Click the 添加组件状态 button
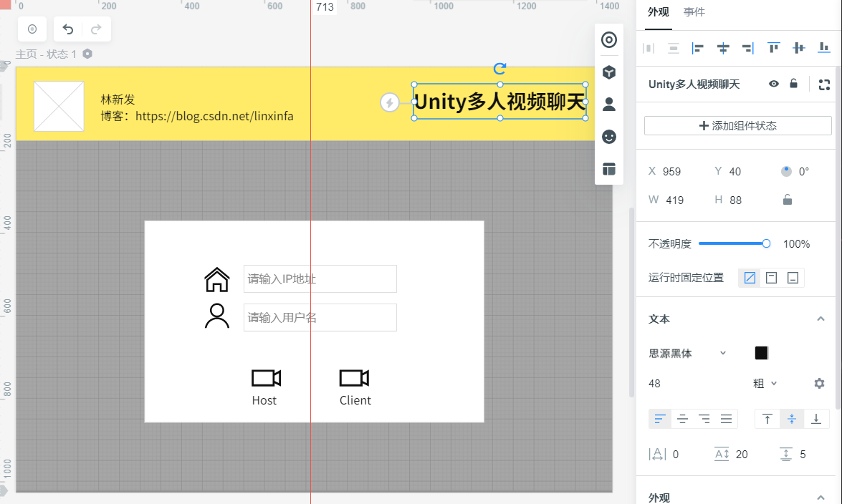 pyautogui.click(x=737, y=125)
